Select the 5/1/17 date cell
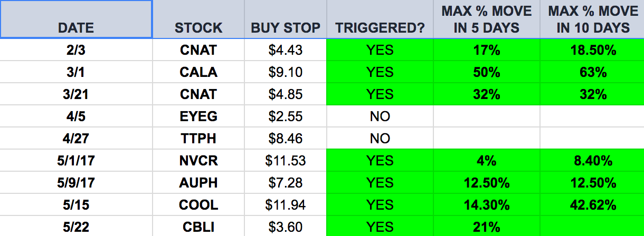The width and height of the screenshot is (644, 236). (x=77, y=160)
